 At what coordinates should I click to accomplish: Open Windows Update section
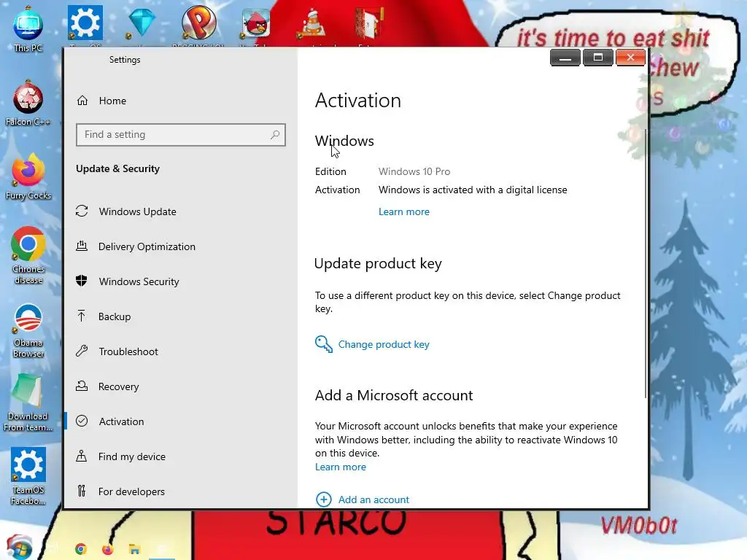pyautogui.click(x=137, y=211)
